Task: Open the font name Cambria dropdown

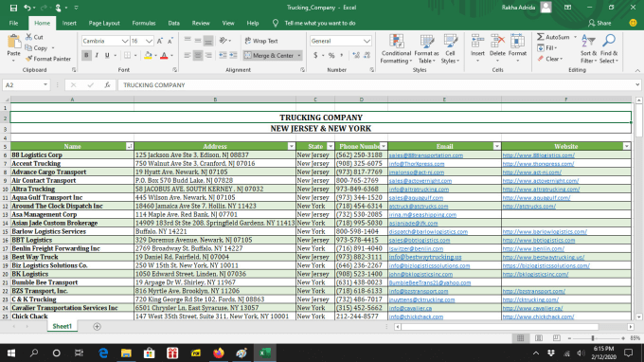Action: click(125, 41)
